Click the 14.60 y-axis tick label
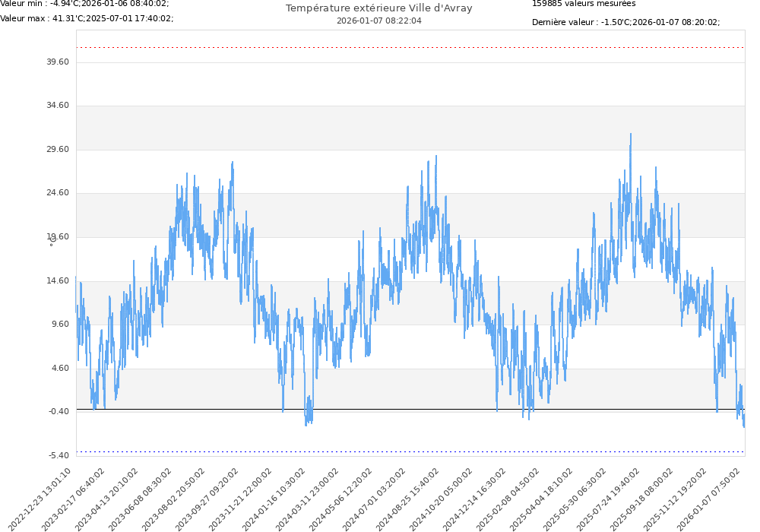Viewport: 760px width, 532px height. pos(58,280)
